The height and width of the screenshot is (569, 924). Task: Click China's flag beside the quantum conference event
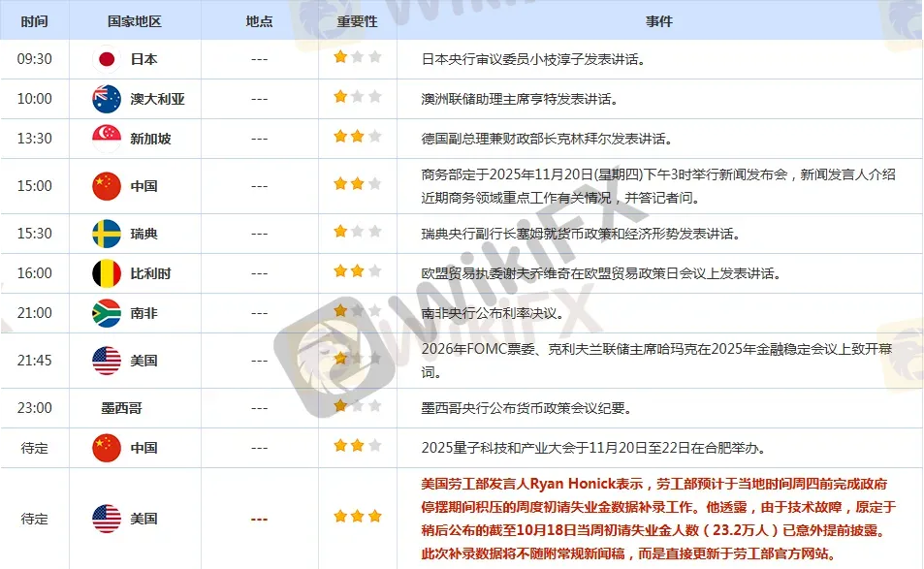tap(106, 448)
